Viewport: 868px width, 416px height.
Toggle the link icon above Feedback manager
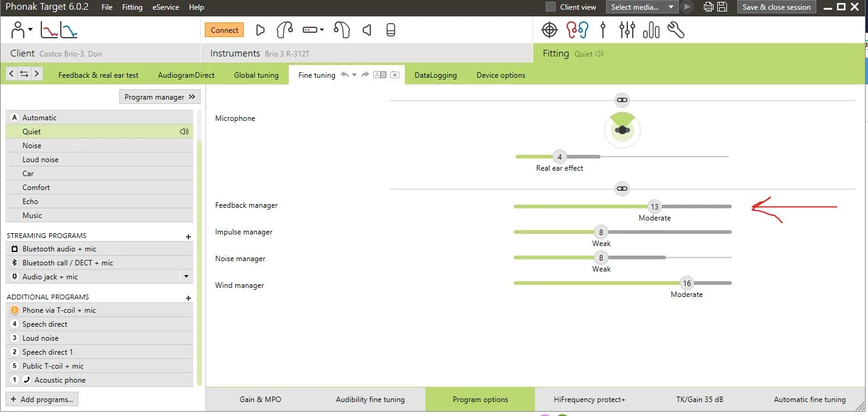click(622, 189)
